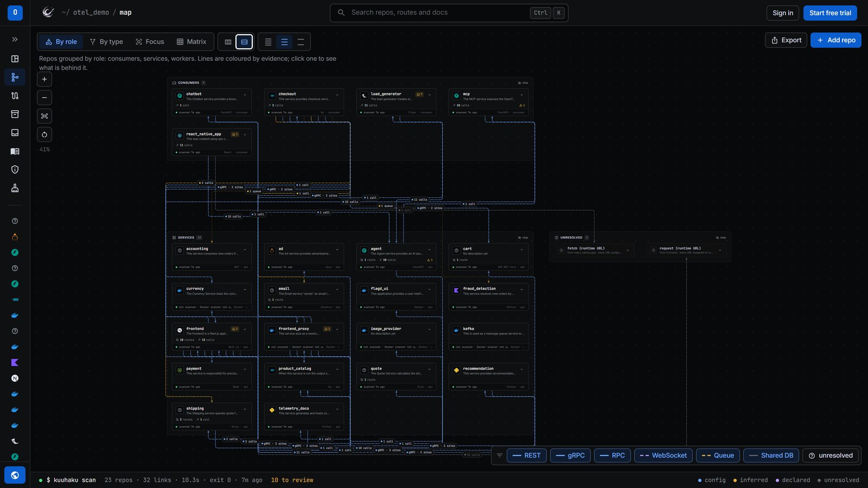The height and width of the screenshot is (488, 868).
Task: Select dense card density
Action: tap(268, 42)
